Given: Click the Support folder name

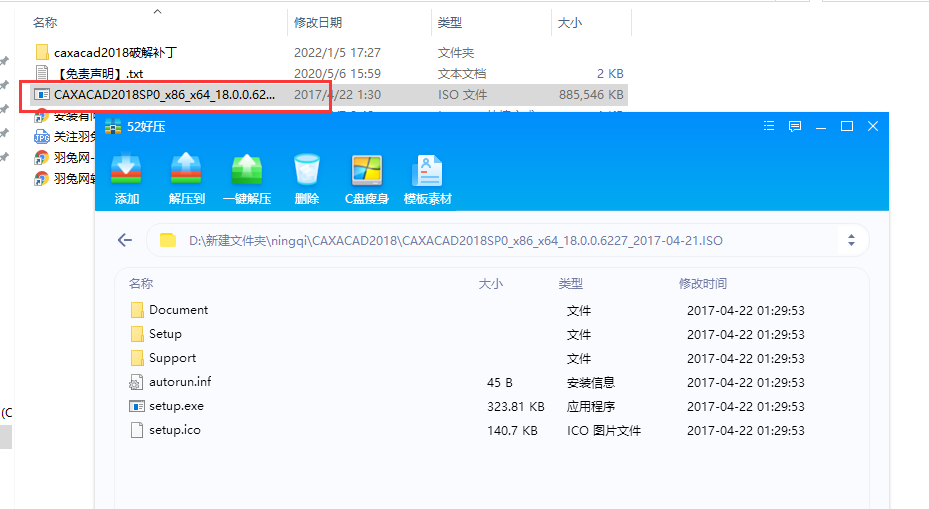Looking at the screenshot, I should (172, 358).
